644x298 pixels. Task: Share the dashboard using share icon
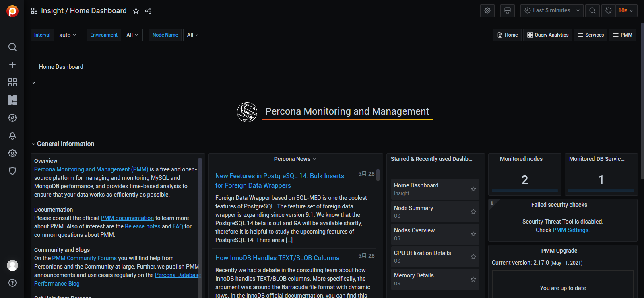coord(148,11)
